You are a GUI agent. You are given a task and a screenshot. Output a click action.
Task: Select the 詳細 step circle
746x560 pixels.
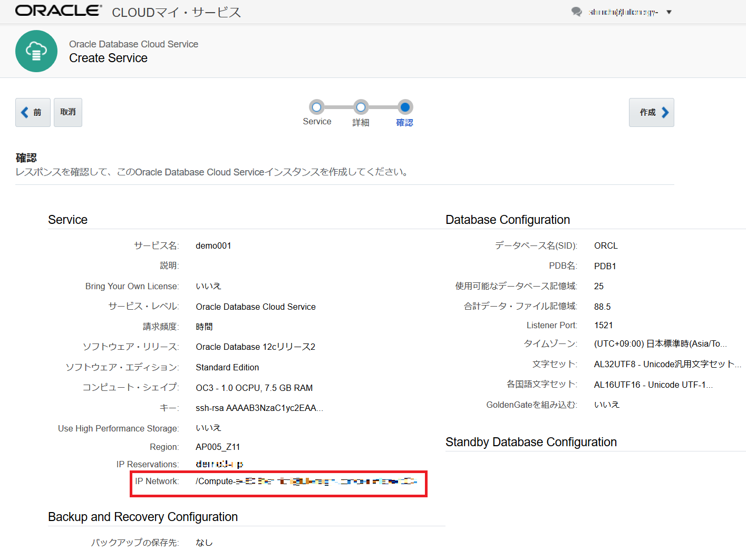pyautogui.click(x=361, y=107)
